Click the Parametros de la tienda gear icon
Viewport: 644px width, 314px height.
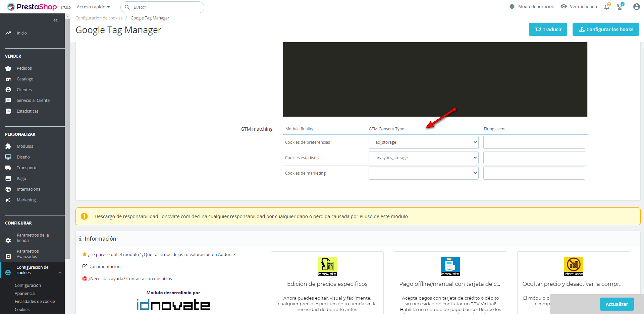click(8, 240)
